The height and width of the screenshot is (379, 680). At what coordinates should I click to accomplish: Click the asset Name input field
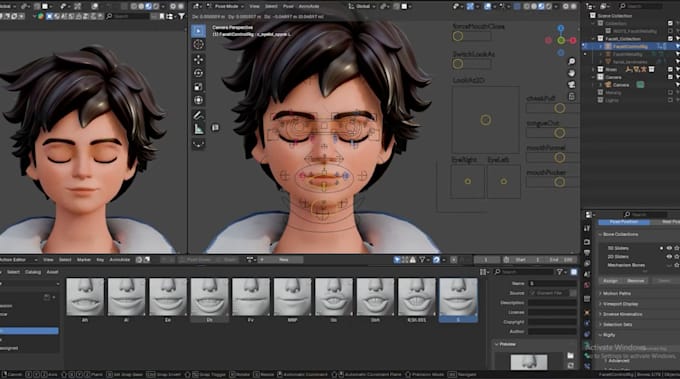(552, 283)
